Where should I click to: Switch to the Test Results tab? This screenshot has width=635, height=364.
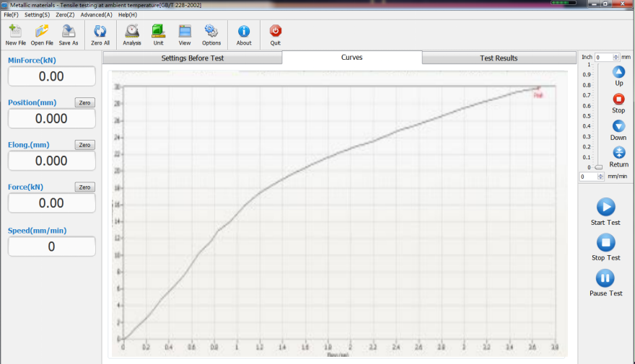click(499, 58)
